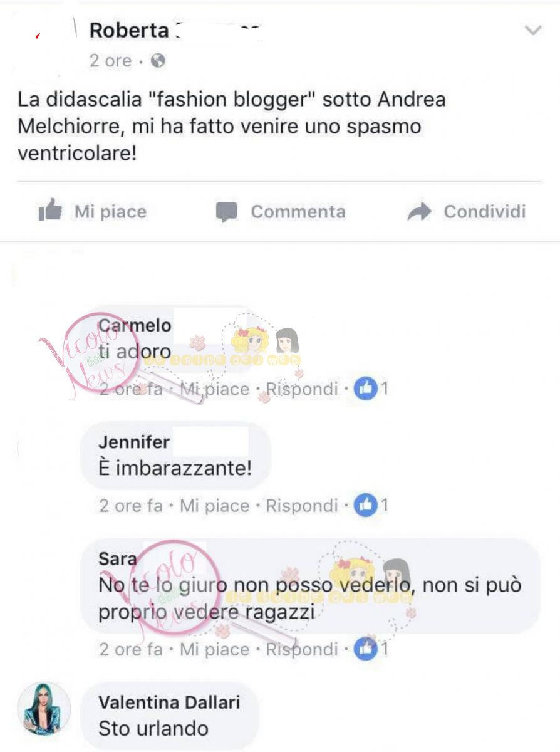Click Carmelo's commenter name

click(x=135, y=325)
